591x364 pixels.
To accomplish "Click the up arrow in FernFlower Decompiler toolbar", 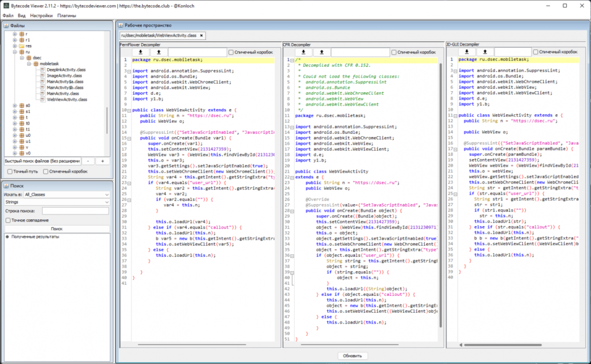I will tap(159, 52).
